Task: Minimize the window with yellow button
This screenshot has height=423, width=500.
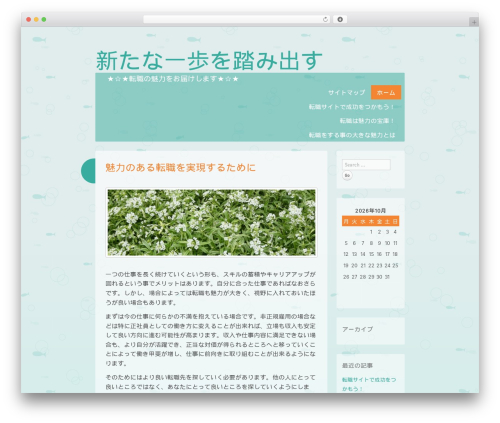Action: click(x=36, y=20)
